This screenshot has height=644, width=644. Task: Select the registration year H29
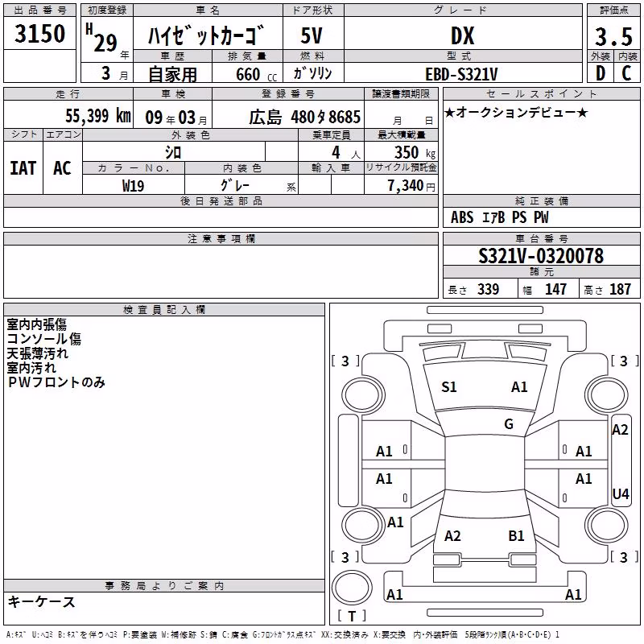click(x=101, y=39)
